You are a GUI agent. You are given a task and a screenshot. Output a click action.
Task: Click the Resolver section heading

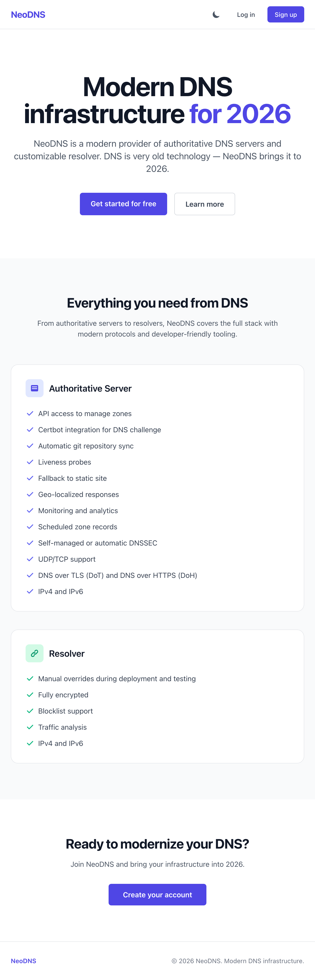click(x=67, y=654)
